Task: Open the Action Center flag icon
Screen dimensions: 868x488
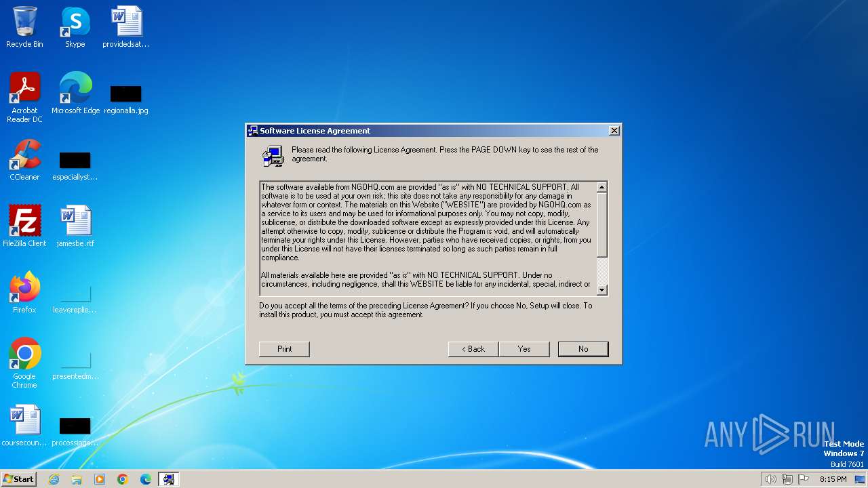Action: pos(804,479)
